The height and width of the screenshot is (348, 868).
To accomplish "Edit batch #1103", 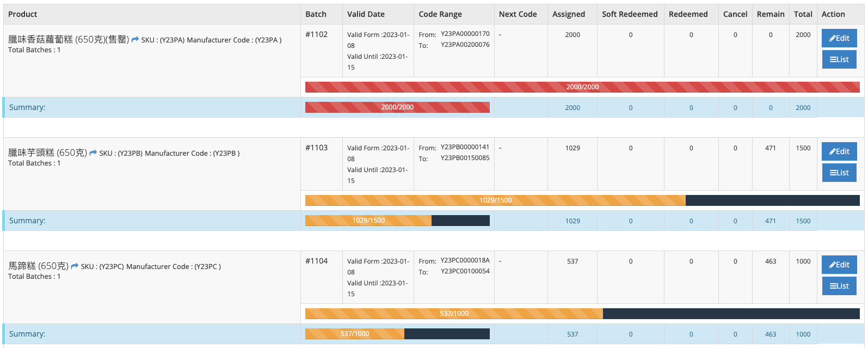I will 839,151.
